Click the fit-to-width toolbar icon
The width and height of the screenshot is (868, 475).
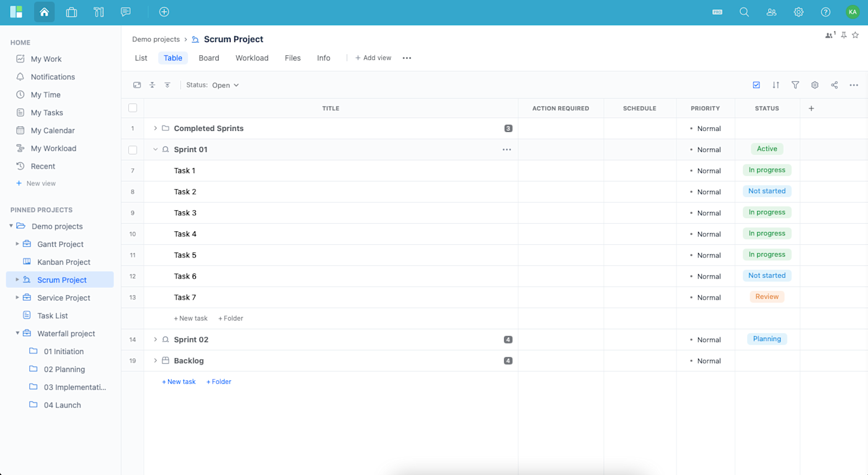tap(137, 85)
